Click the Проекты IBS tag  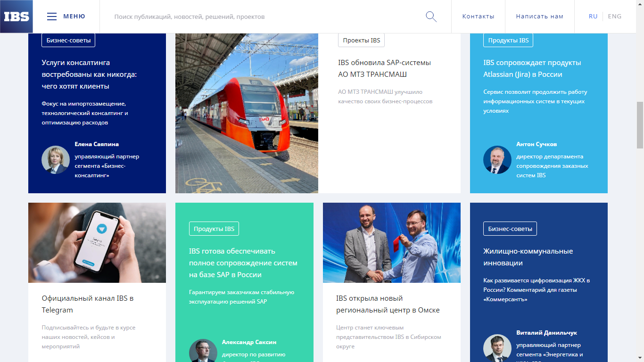pos(361,41)
